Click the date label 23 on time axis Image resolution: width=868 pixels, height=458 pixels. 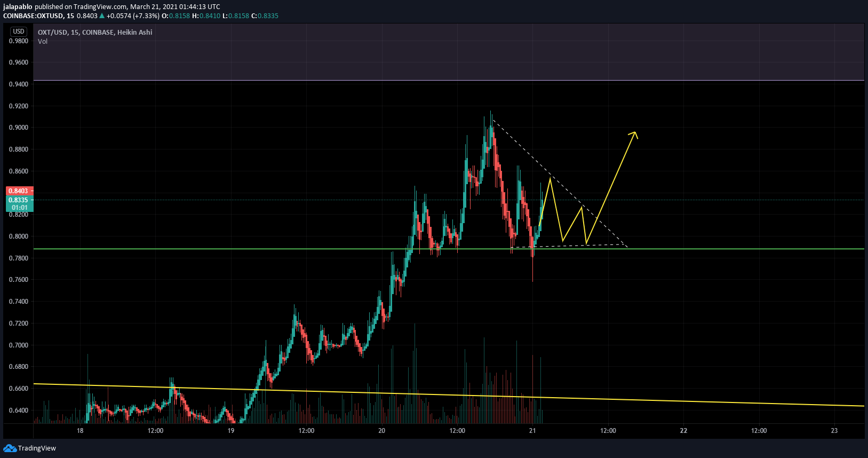[x=834, y=431]
